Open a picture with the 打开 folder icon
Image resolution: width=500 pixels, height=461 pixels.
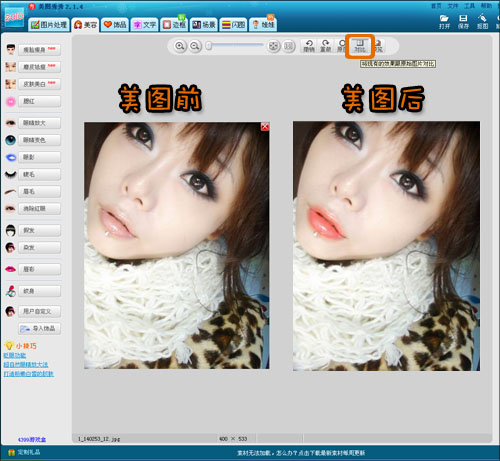point(444,21)
